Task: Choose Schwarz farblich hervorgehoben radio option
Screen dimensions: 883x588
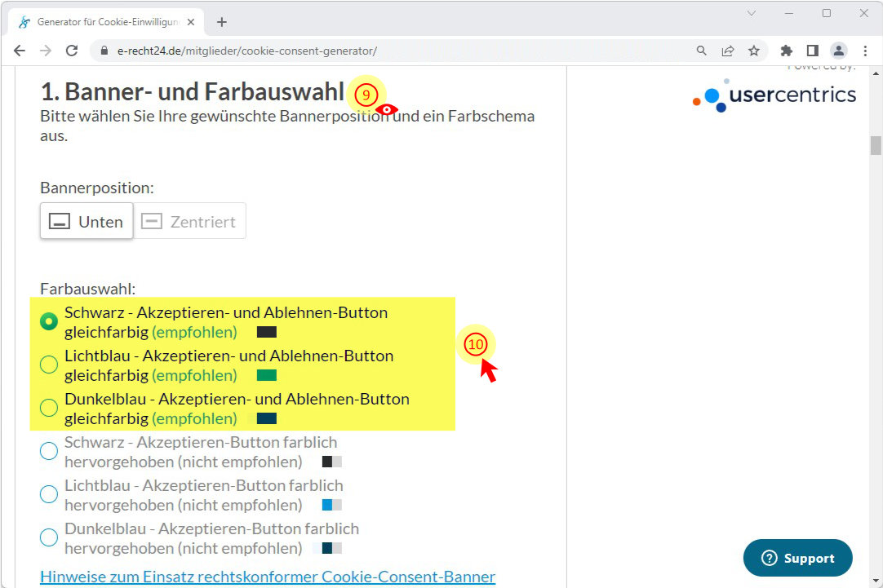Action: click(49, 451)
